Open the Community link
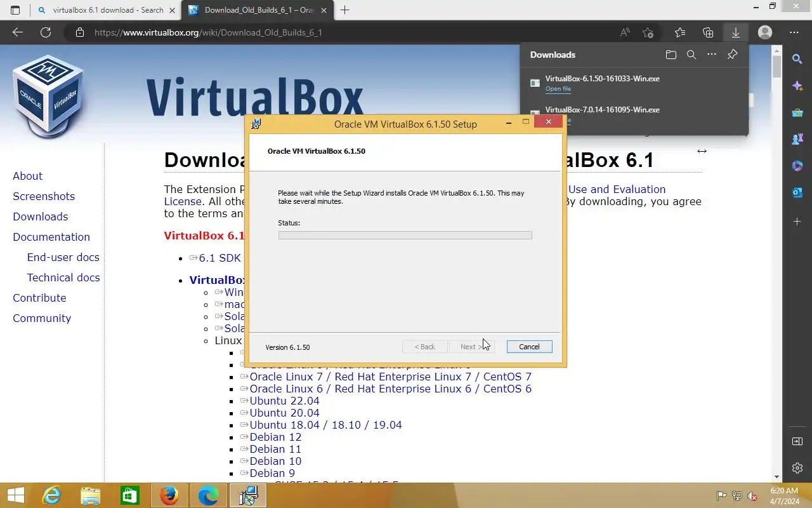The image size is (812, 508). (42, 318)
